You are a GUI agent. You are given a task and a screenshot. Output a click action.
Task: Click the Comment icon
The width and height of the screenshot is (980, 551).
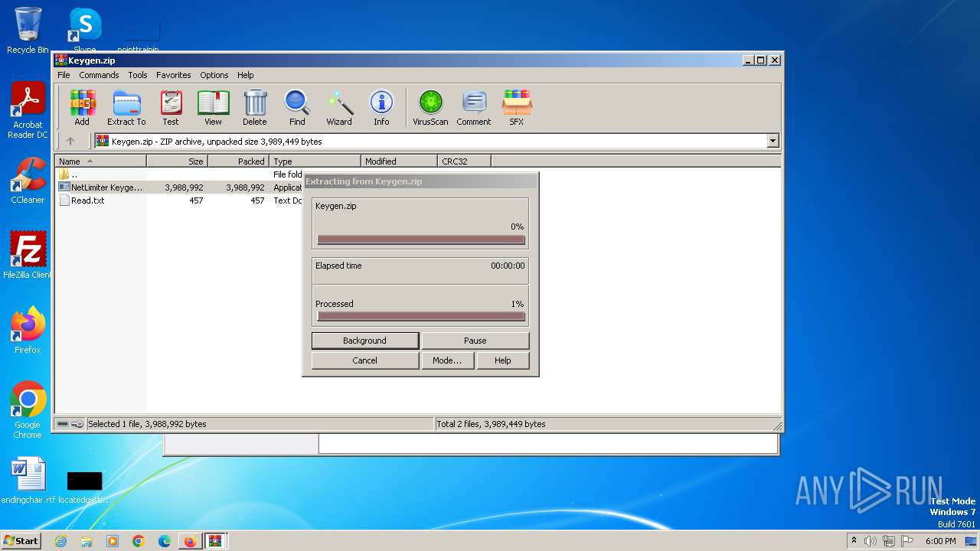pos(474,107)
